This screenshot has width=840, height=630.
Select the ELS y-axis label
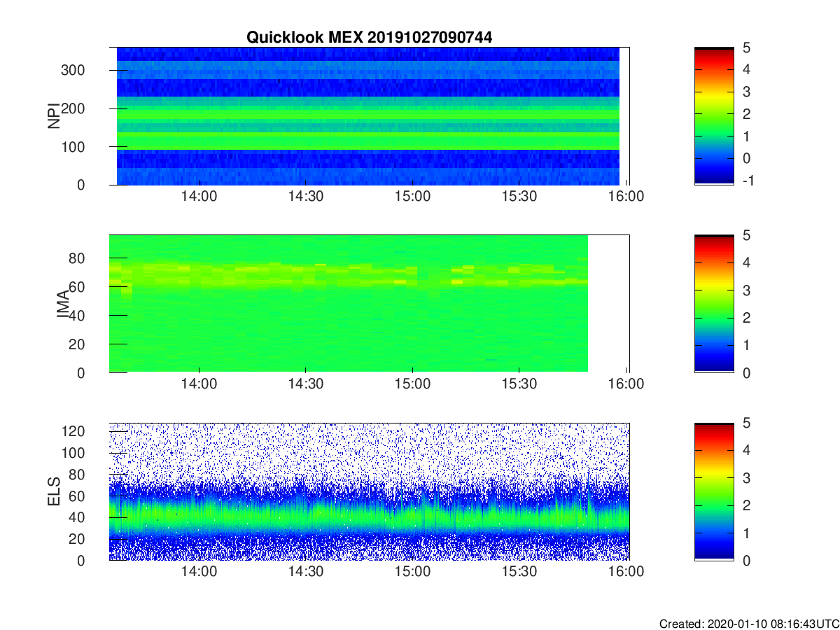(52, 491)
